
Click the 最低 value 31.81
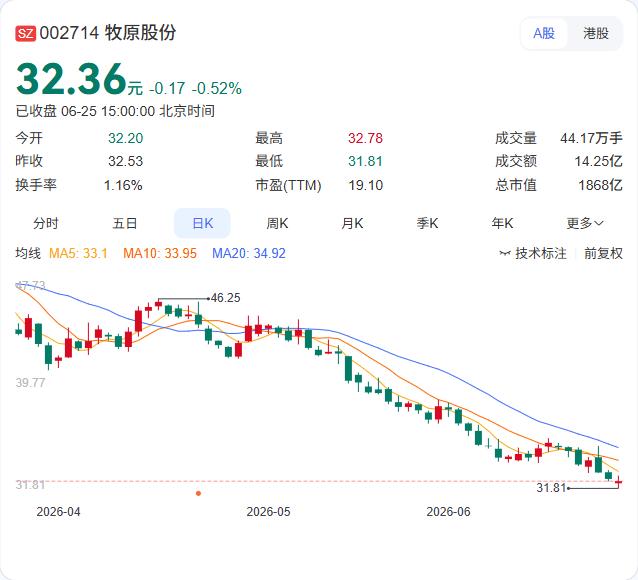click(365, 161)
